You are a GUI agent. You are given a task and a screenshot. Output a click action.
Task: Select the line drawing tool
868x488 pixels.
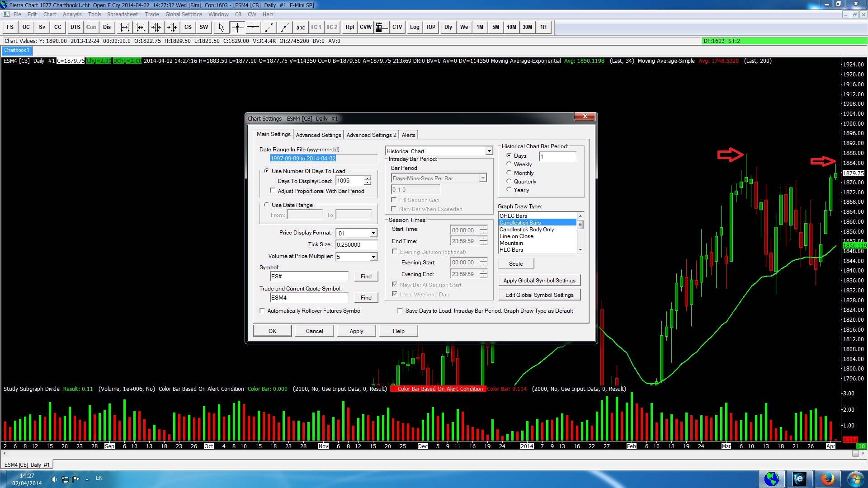[269, 27]
